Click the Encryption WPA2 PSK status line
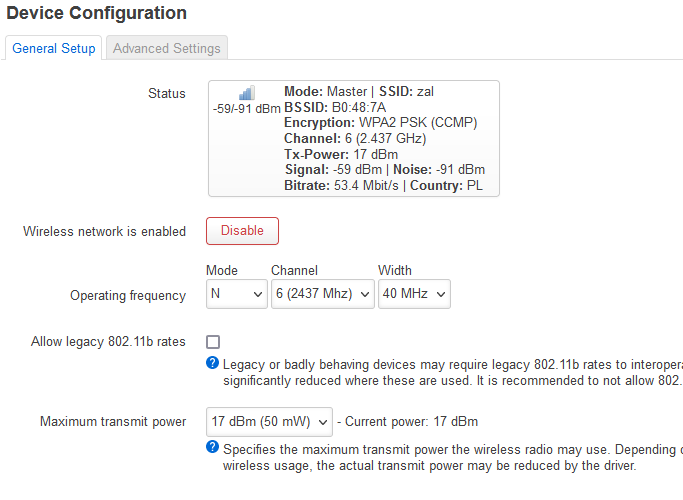Viewport: 683px width, 500px height. coord(381,123)
